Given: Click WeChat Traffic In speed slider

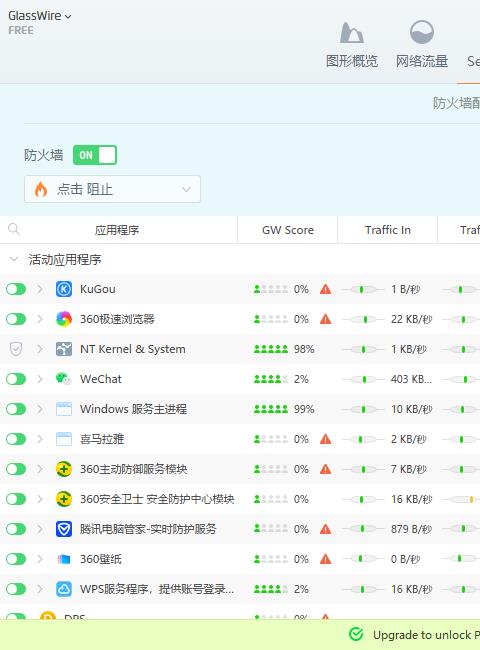Looking at the screenshot, I should pyautogui.click(x=362, y=379).
